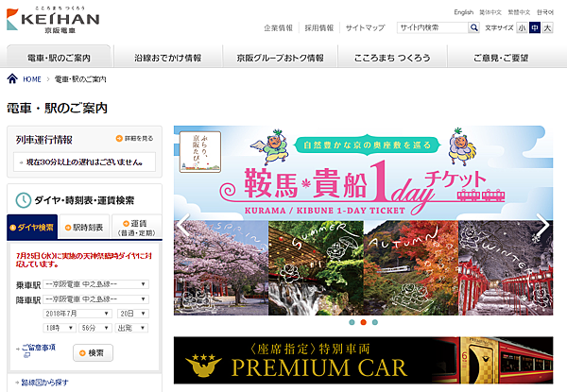Image resolution: width=567 pixels, height=392 pixels.
Task: Open the 20日 day dropdown
Action: tap(132, 314)
